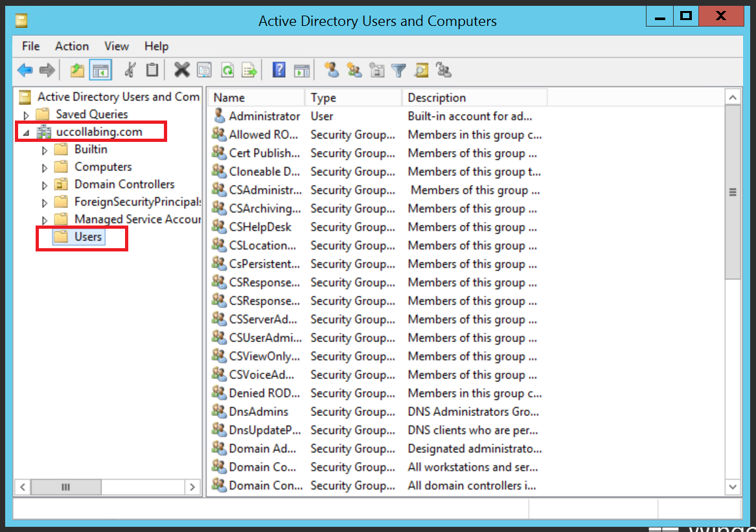Click the scissors Cut icon
This screenshot has height=532, width=756.
[130, 71]
